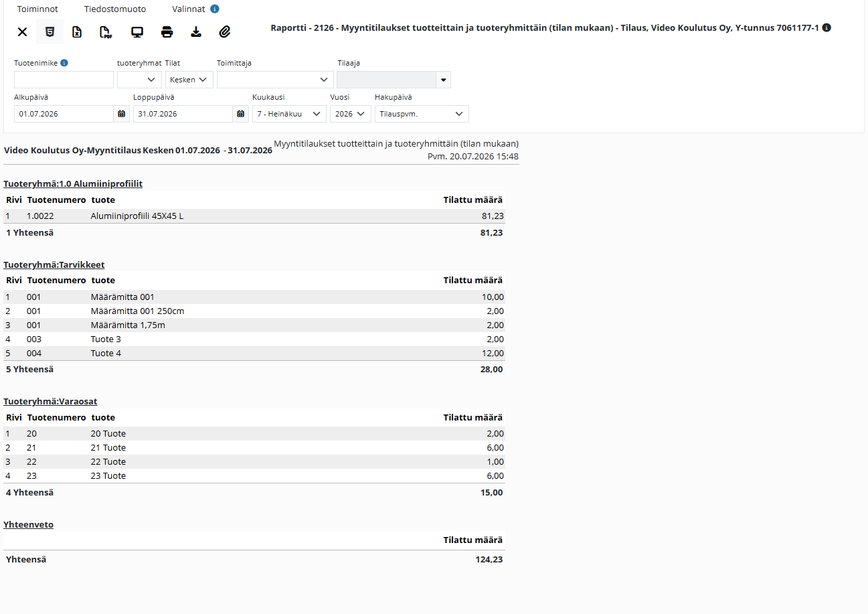Select heading Tuoteryhmä:1.0 Alumiiniprofiilit
Screen dimensions: 868x614
(x=73, y=183)
